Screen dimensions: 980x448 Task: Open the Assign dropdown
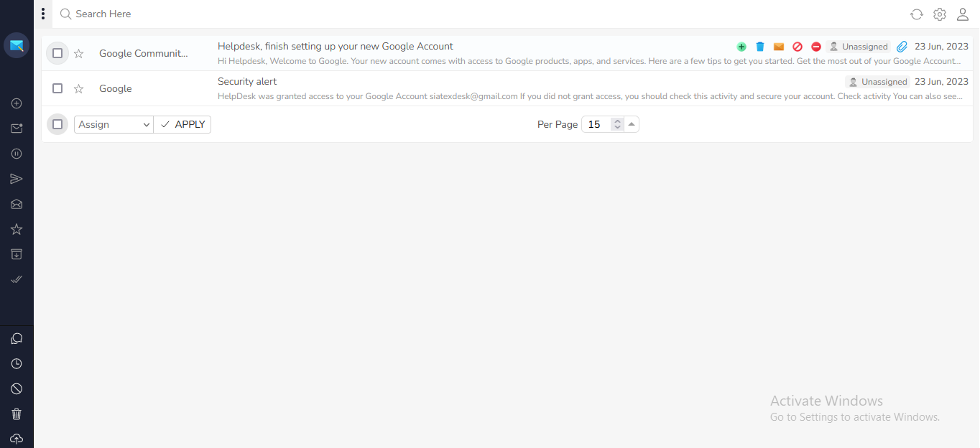[x=113, y=124]
